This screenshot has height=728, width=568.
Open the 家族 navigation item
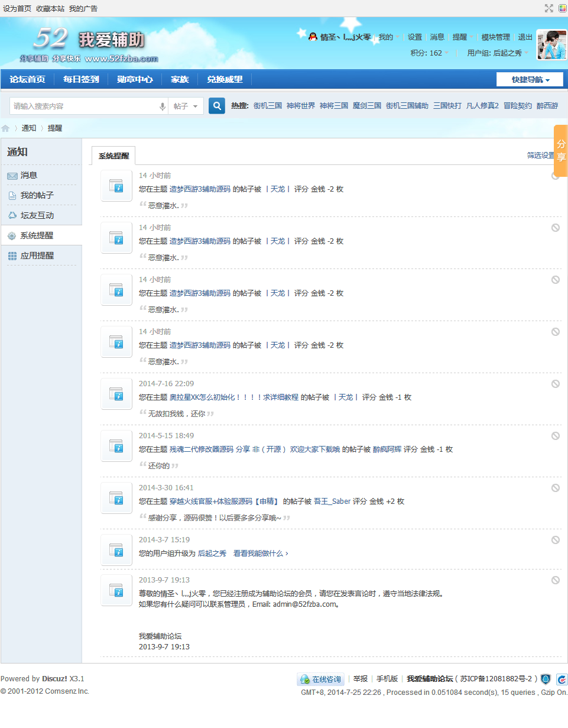tap(180, 79)
